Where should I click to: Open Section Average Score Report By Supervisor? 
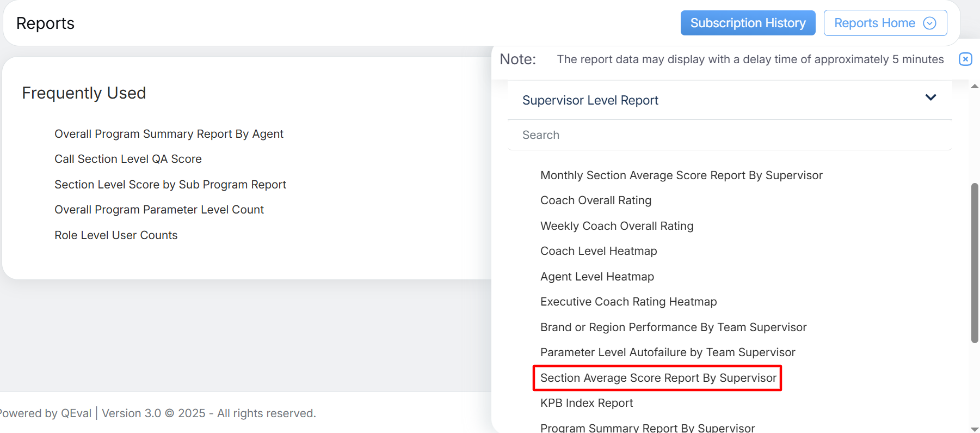pos(658,378)
